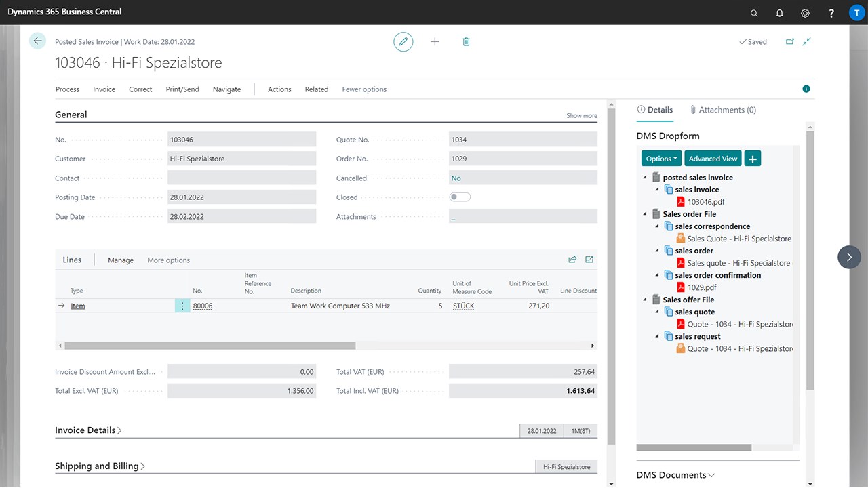Open the Correct menu
The image size is (868, 488).
pos(140,89)
